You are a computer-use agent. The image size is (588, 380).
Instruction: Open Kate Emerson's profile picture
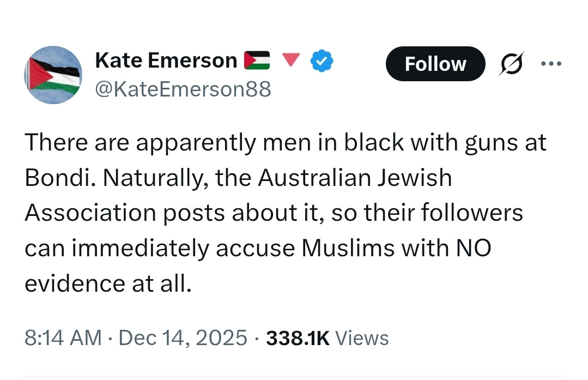point(53,75)
